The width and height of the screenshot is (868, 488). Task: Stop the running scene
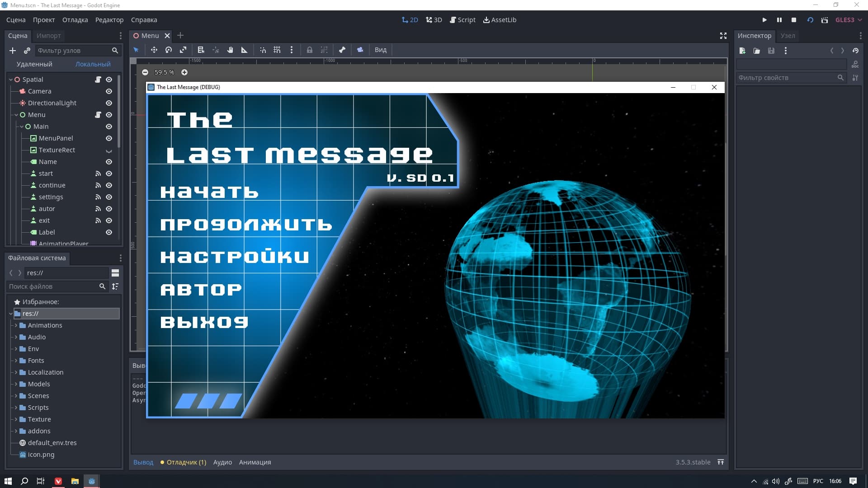tap(794, 20)
